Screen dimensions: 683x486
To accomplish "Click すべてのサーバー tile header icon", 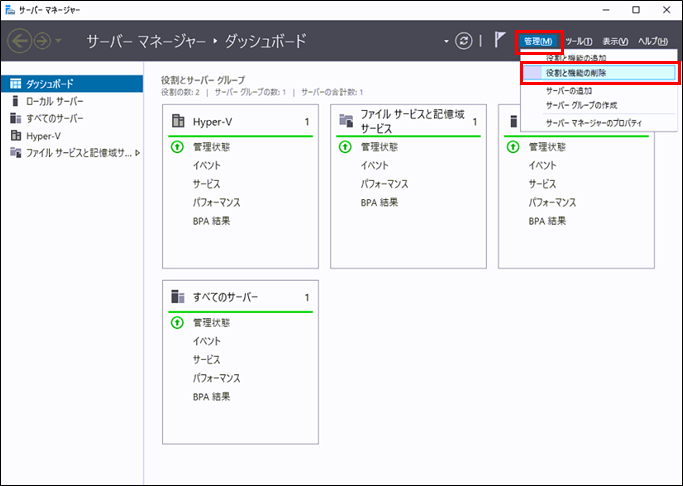I will 178,297.
